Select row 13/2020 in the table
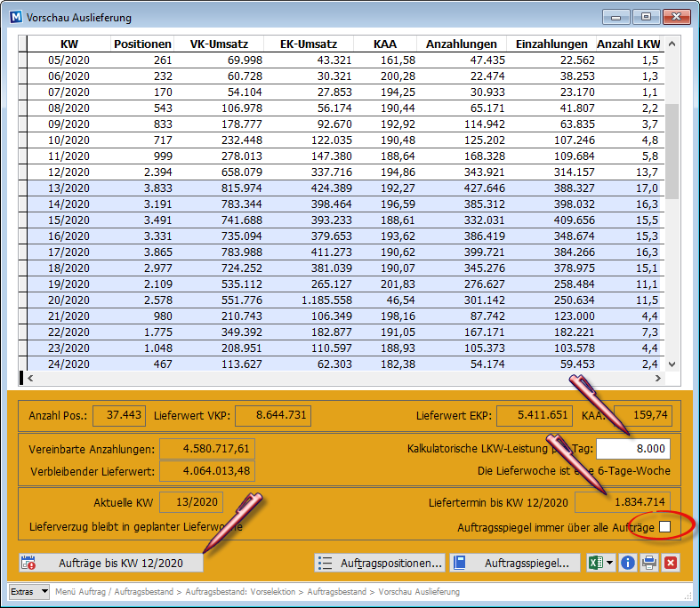 tap(342, 188)
